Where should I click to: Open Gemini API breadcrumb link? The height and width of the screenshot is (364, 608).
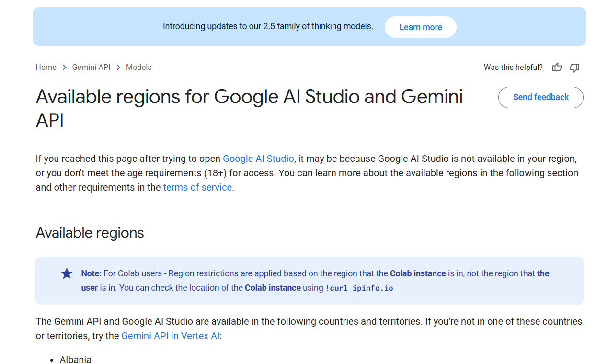pyautogui.click(x=91, y=68)
